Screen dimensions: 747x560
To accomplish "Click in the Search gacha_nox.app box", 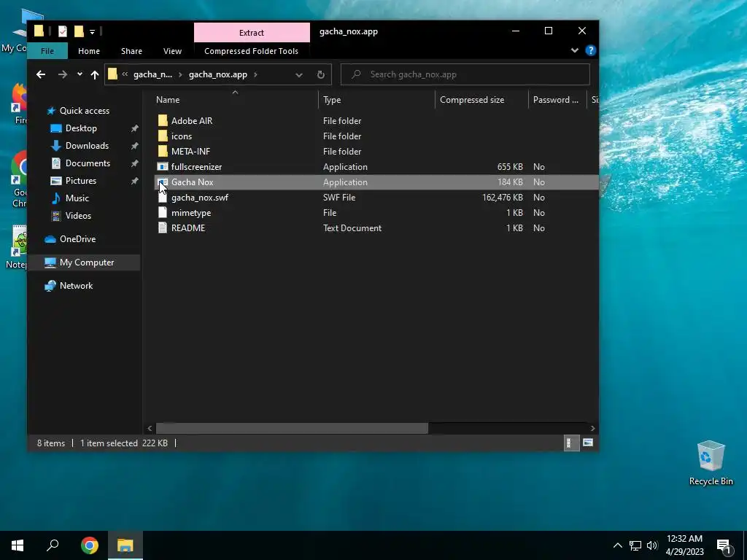I will coord(465,74).
